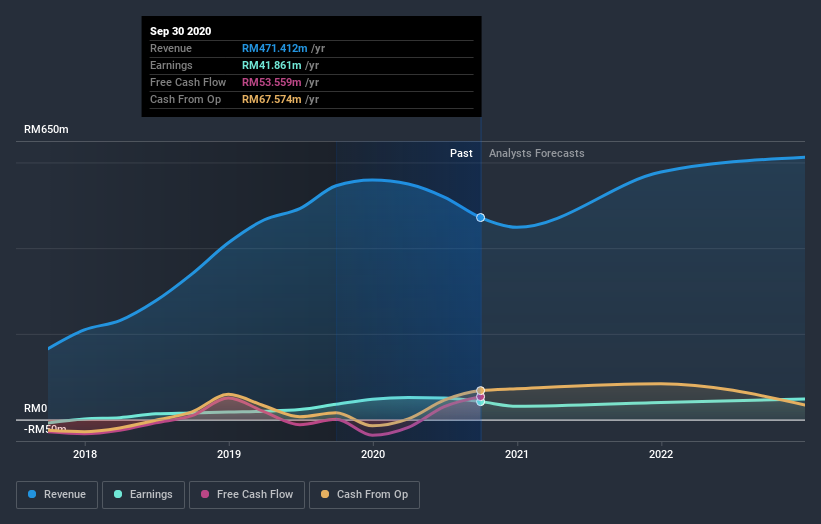
Task: Click the Past label in chart
Action: click(461, 153)
